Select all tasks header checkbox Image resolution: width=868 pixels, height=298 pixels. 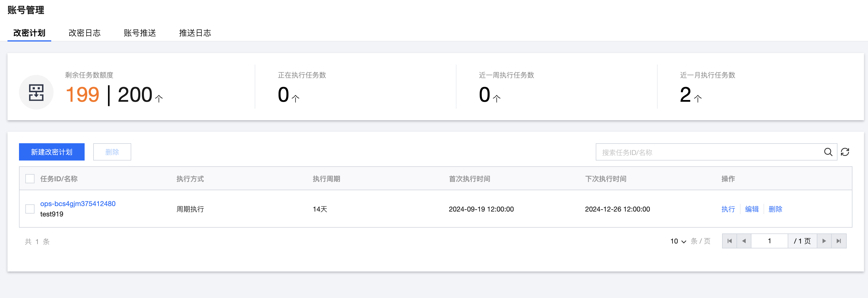click(x=30, y=178)
